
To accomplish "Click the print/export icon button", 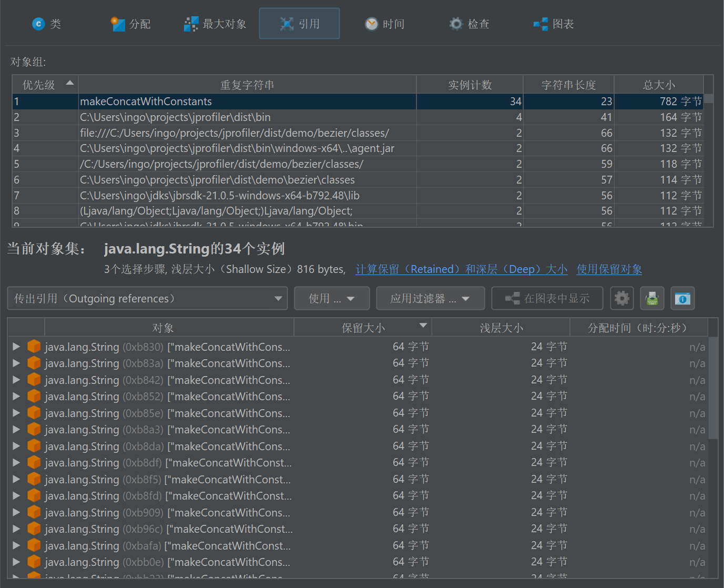I will tap(652, 299).
